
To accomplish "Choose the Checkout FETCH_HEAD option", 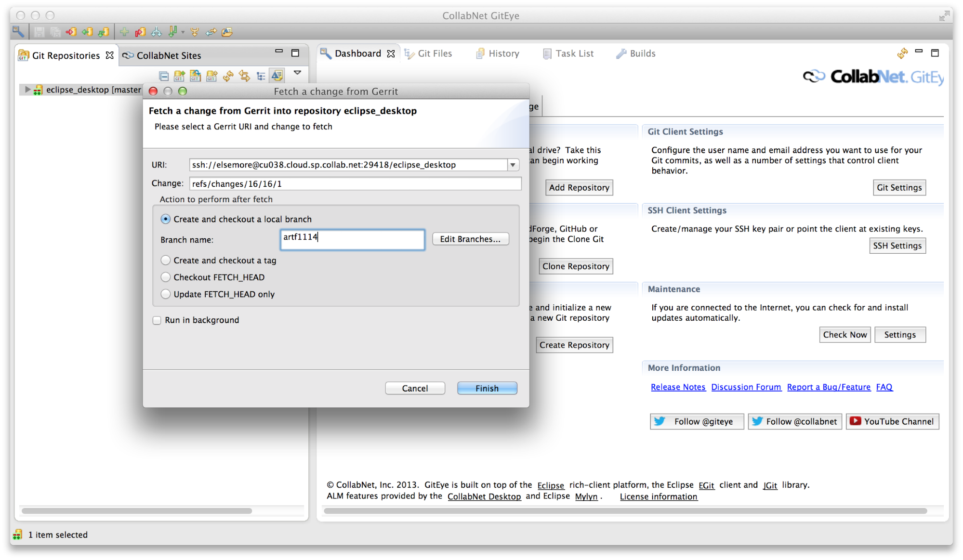I will [166, 277].
